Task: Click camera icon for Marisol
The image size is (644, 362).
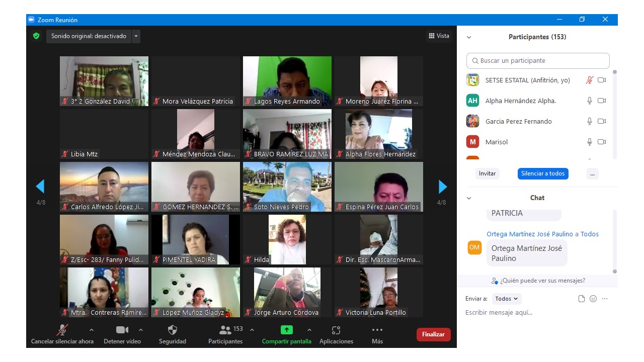Action: coord(602,142)
